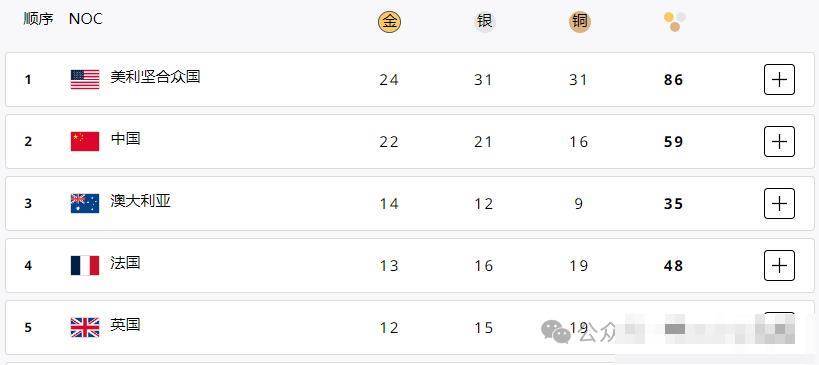Expand the 美利坚合众国 row details
The height and width of the screenshot is (365, 819).
point(779,79)
